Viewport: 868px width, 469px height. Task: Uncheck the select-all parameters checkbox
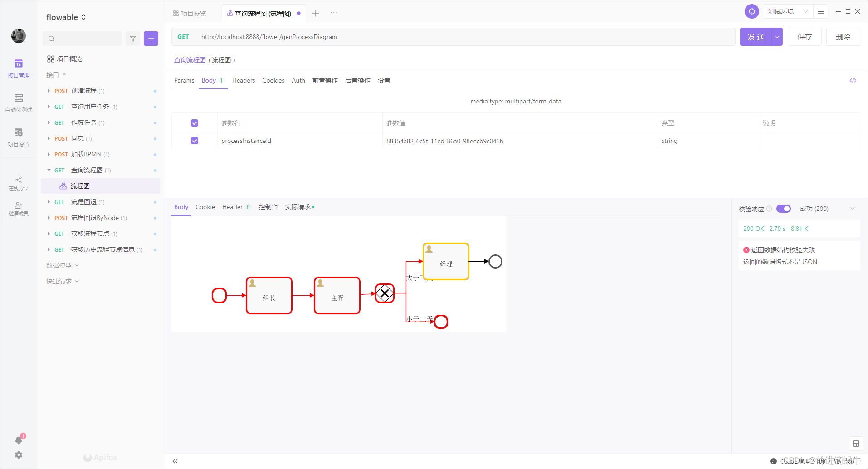tap(194, 122)
